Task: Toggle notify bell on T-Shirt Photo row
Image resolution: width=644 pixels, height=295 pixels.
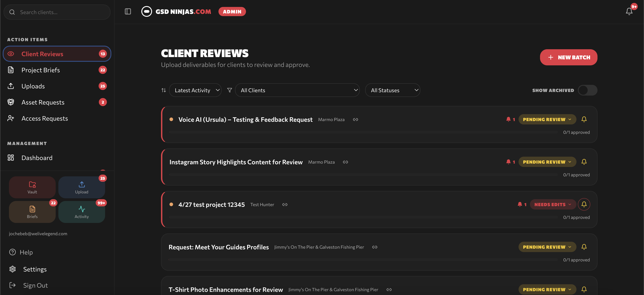Action: coord(584,289)
